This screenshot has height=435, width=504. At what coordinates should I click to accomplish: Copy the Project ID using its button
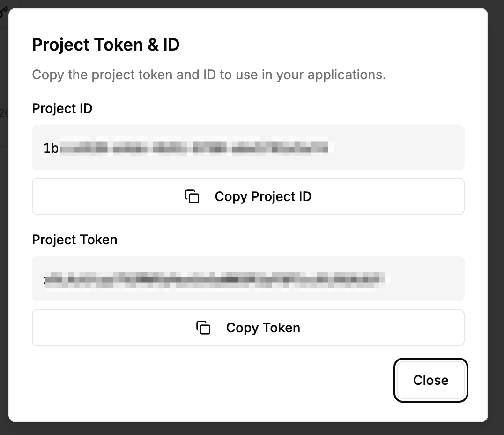tap(248, 196)
